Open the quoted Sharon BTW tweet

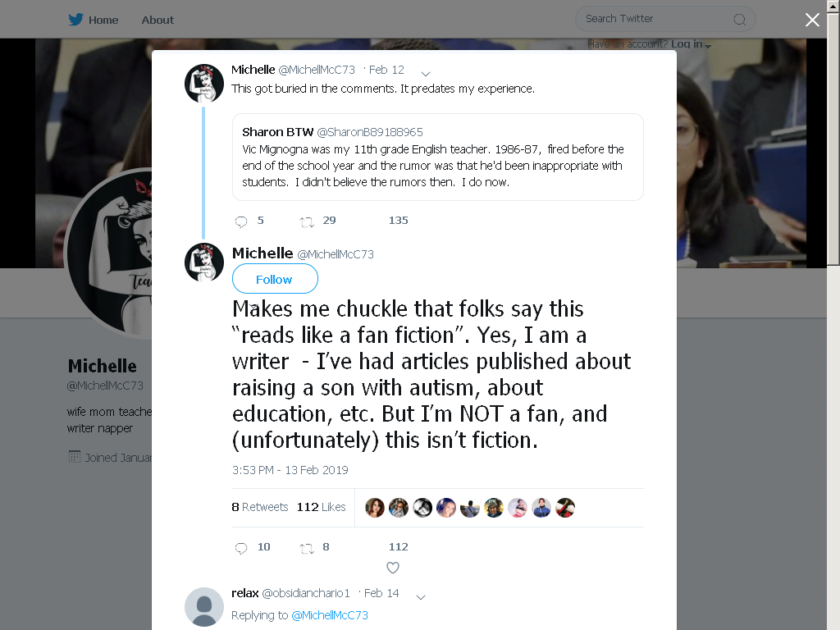(x=438, y=157)
